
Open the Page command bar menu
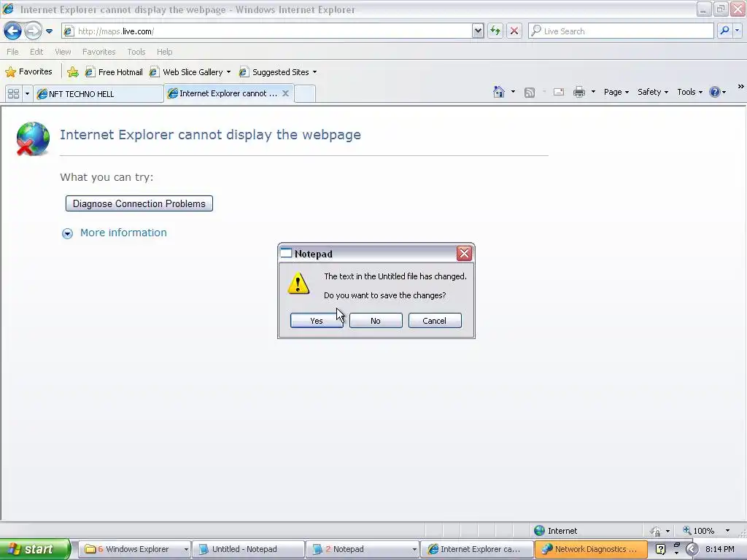click(x=616, y=92)
